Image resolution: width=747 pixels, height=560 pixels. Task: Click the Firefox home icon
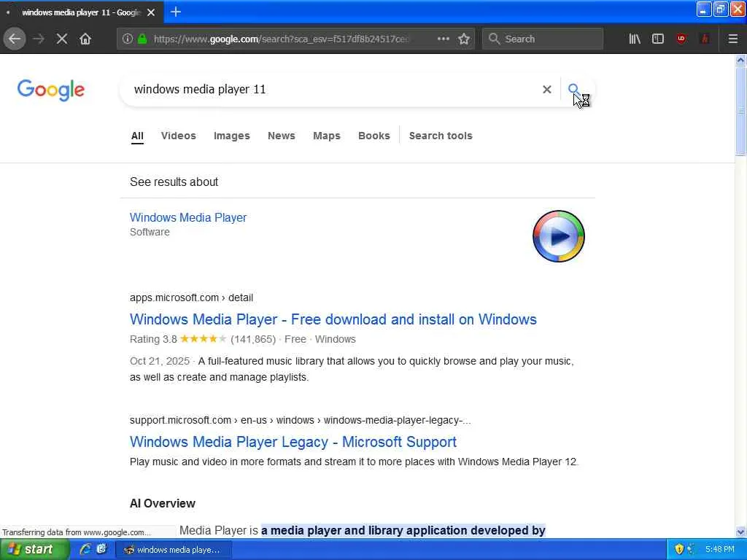[x=85, y=39]
